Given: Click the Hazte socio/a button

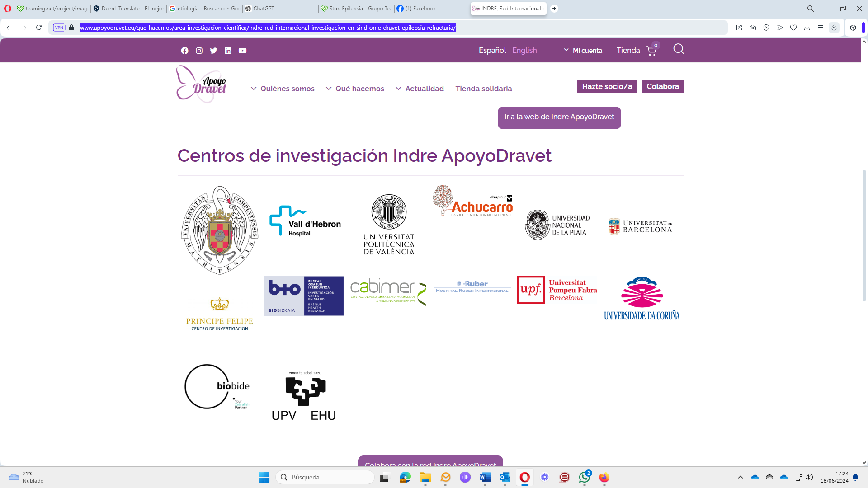Looking at the screenshot, I should coord(607,86).
